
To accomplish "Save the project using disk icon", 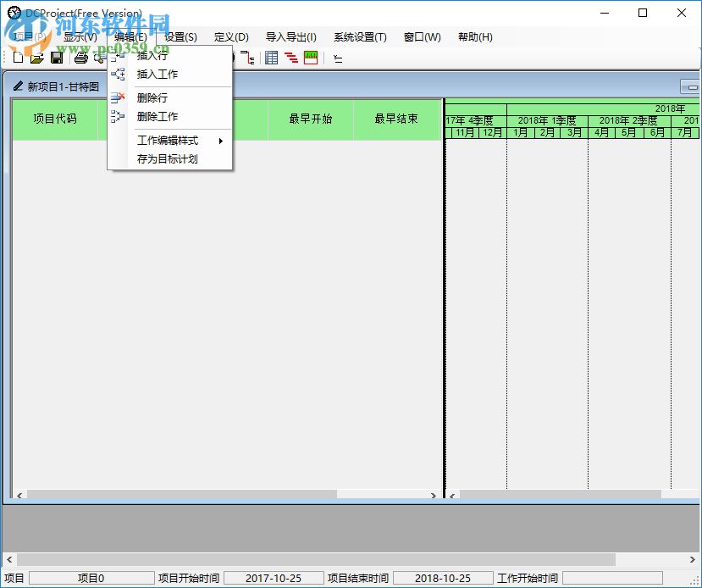I will tap(55, 58).
